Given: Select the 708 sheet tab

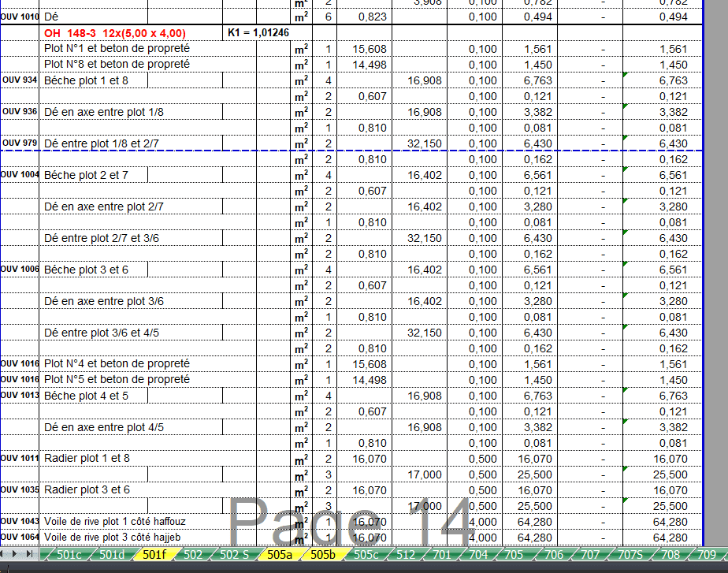Looking at the screenshot, I should tap(673, 555).
